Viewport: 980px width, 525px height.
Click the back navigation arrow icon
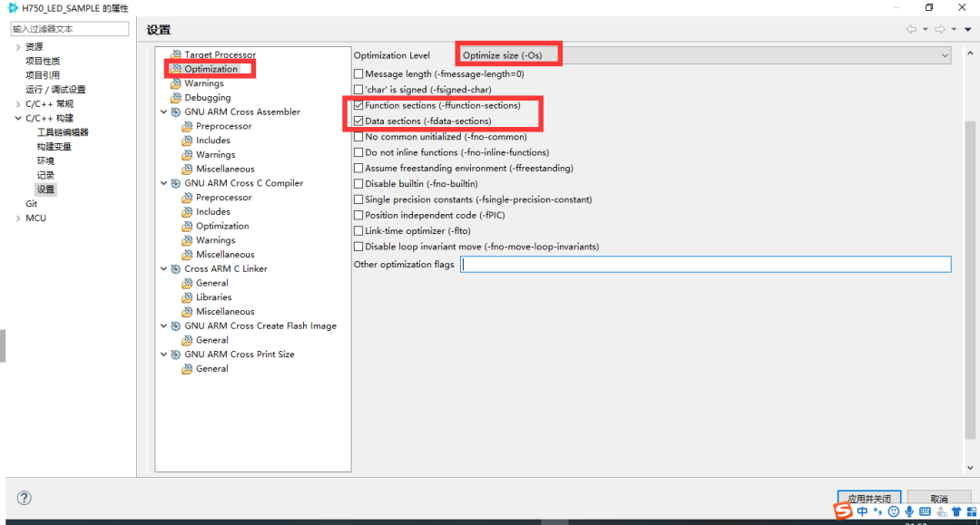pos(911,29)
